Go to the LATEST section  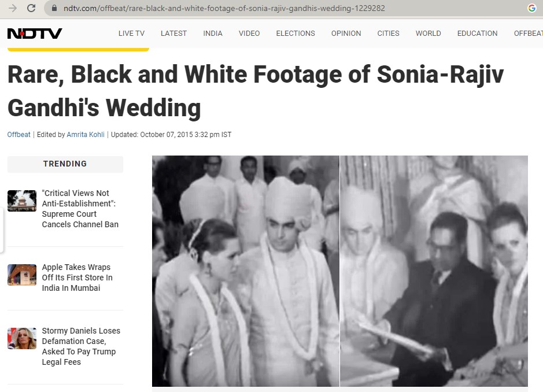click(173, 33)
